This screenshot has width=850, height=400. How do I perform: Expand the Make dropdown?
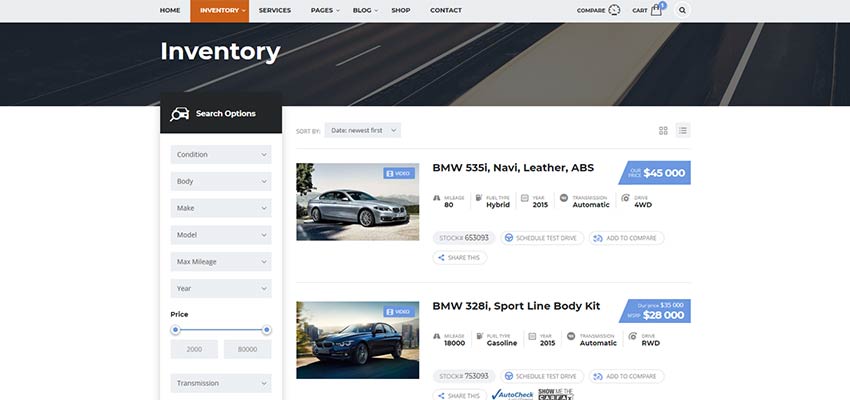click(221, 208)
